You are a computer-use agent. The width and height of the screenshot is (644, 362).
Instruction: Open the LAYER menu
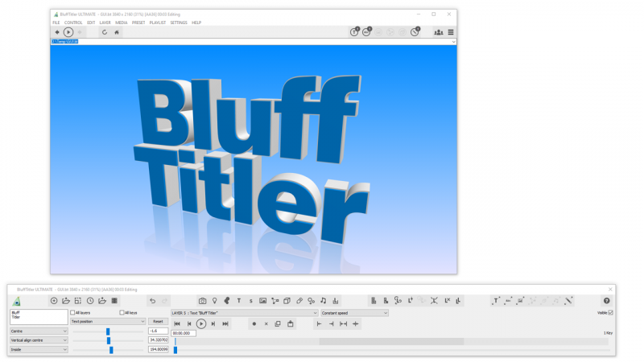(105, 23)
